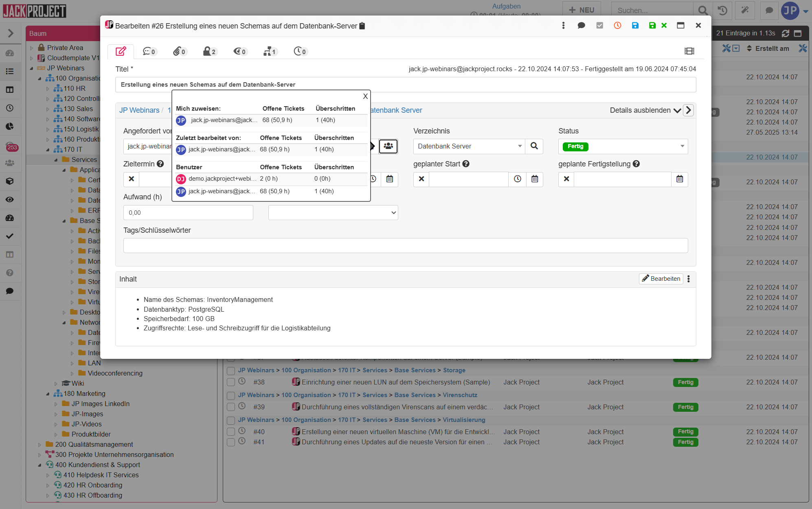812x509 pixels.
Task: Click the magic wand icon in top bar
Action: 745,10
